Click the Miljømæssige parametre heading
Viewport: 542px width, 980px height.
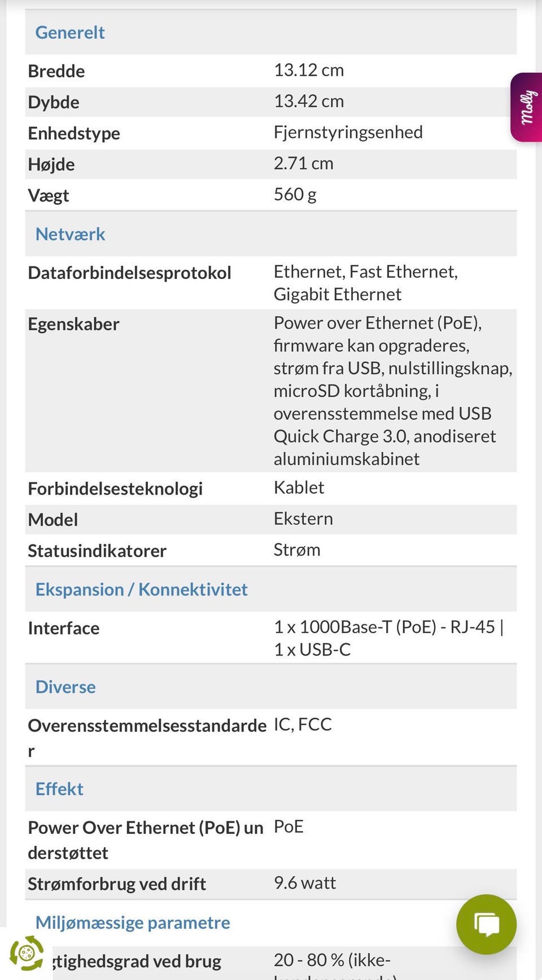point(133,922)
